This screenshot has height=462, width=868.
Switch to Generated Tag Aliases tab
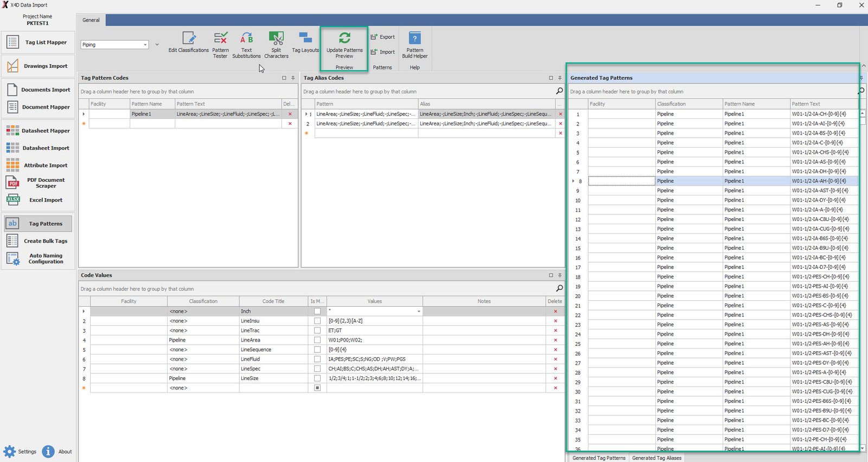coord(656,458)
